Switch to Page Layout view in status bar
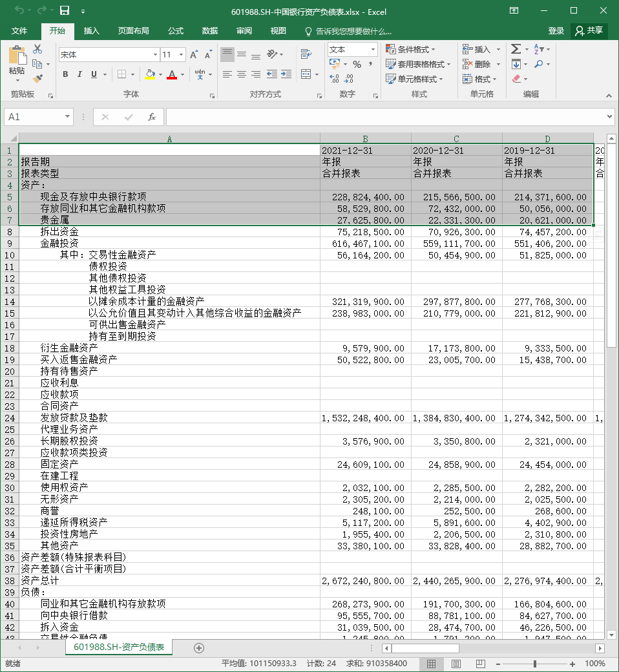 tap(456, 664)
